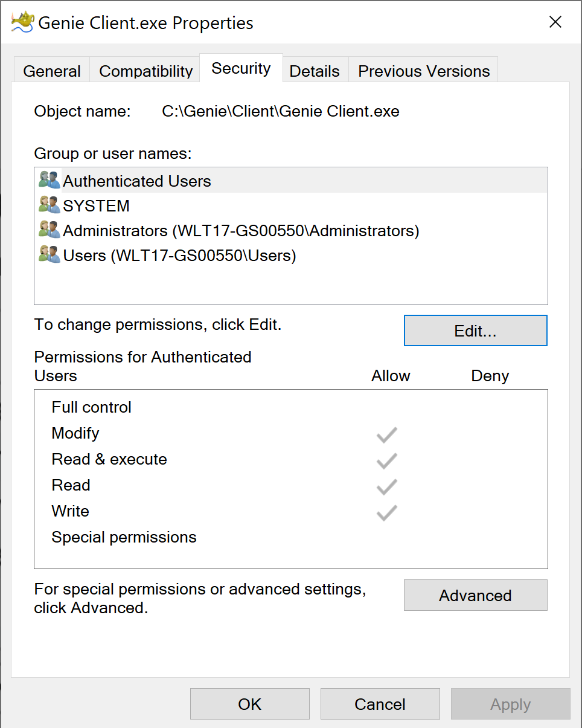Select SYSTEM in the group list
The width and height of the screenshot is (582, 728).
[x=96, y=205]
